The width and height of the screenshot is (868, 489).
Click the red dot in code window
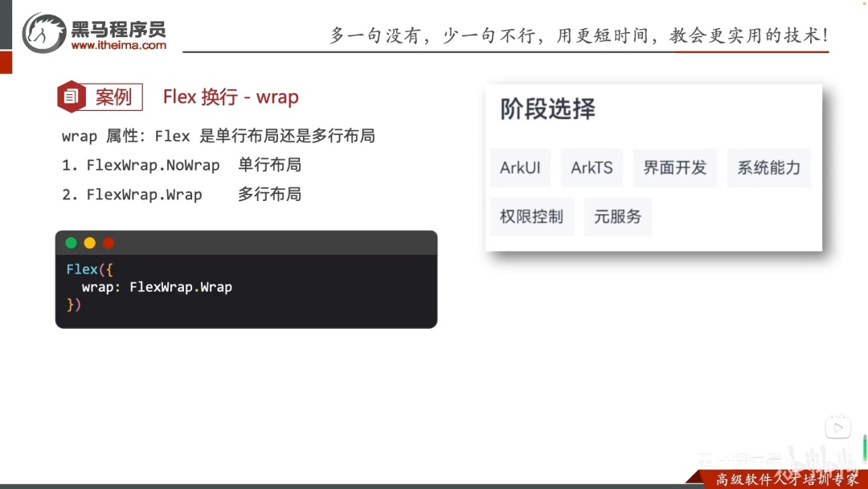tap(108, 243)
